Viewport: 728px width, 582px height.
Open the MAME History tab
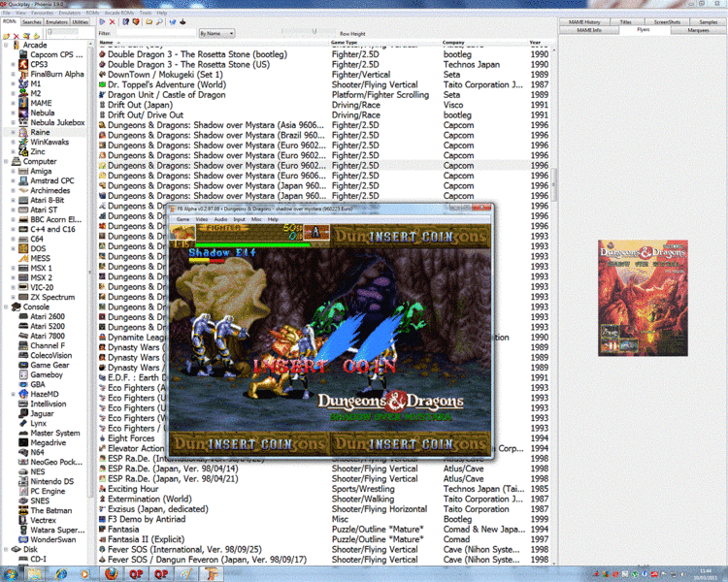click(x=584, y=21)
